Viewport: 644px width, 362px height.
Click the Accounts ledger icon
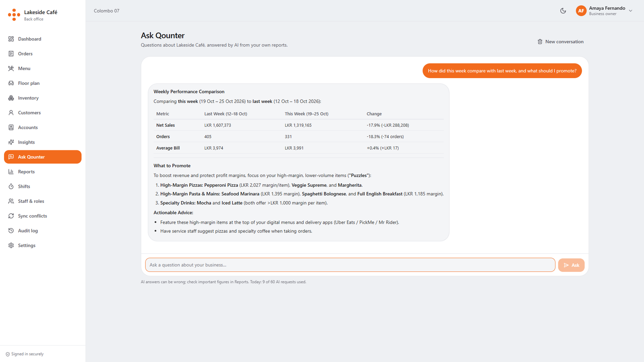[x=11, y=128]
